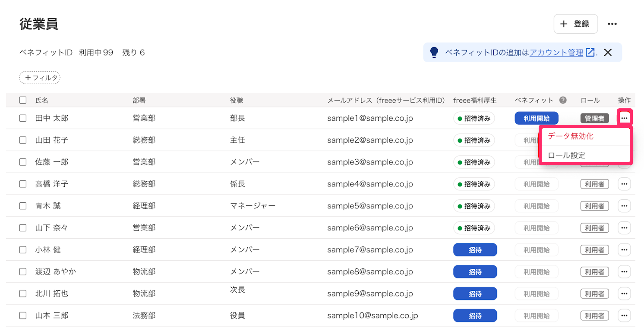Screen dimensions: 644x331
Task: Click the ロール column header
Action: click(590, 100)
